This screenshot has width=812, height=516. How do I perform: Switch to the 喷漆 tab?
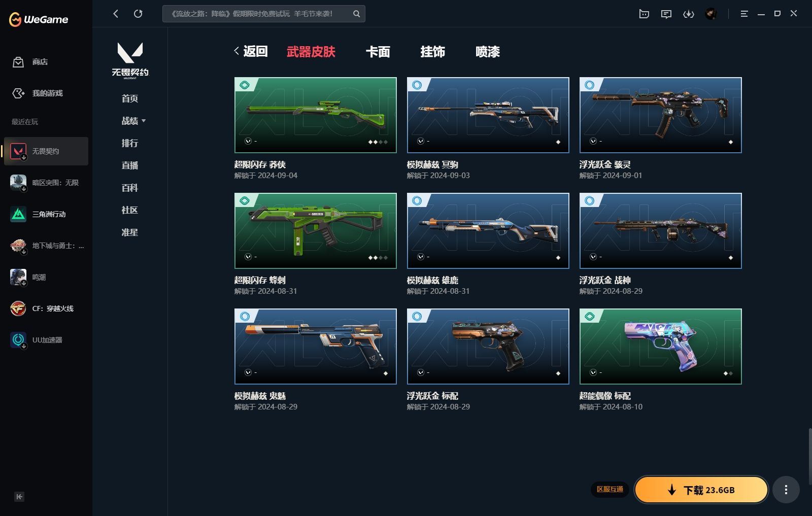point(487,52)
